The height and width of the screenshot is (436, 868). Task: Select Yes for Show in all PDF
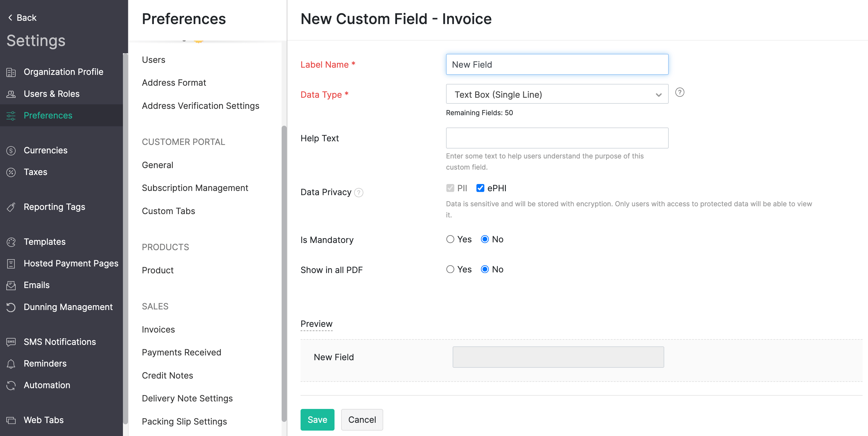coord(450,269)
